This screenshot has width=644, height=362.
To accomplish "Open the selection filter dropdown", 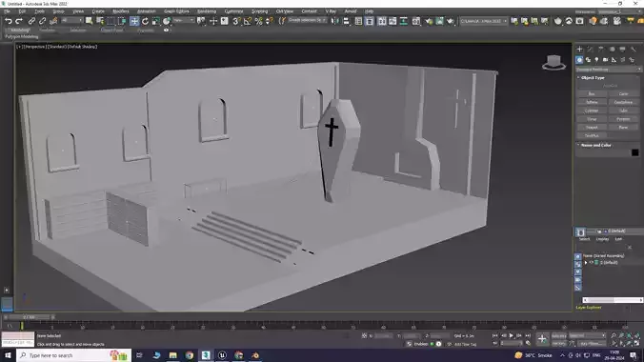I will pos(71,20).
